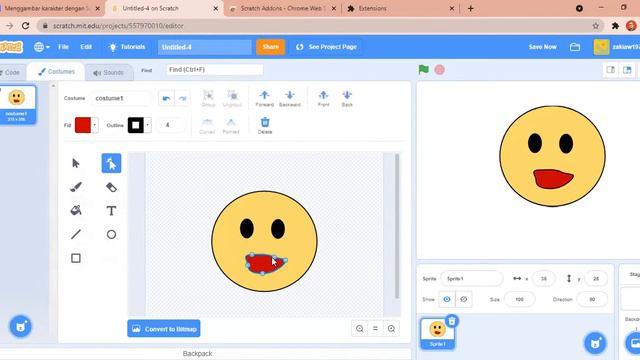The image size is (640, 360).
Task: Move shape Backward one layer
Action: tap(290, 98)
